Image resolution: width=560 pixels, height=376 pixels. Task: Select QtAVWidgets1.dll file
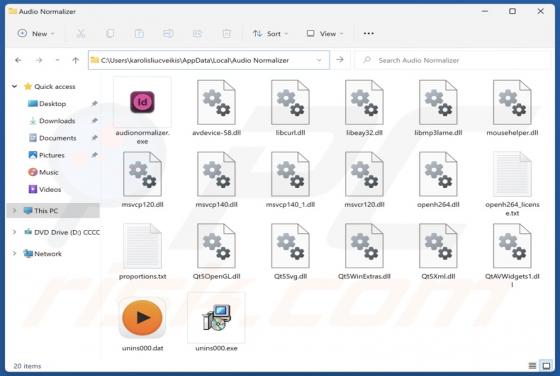point(512,256)
